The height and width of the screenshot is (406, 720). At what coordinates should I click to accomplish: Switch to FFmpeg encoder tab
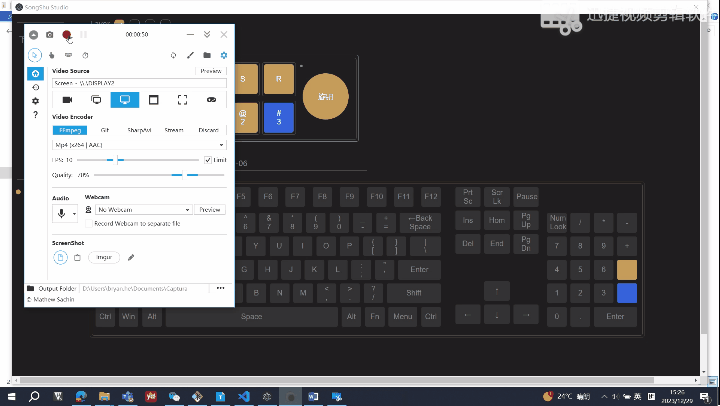pyautogui.click(x=70, y=130)
